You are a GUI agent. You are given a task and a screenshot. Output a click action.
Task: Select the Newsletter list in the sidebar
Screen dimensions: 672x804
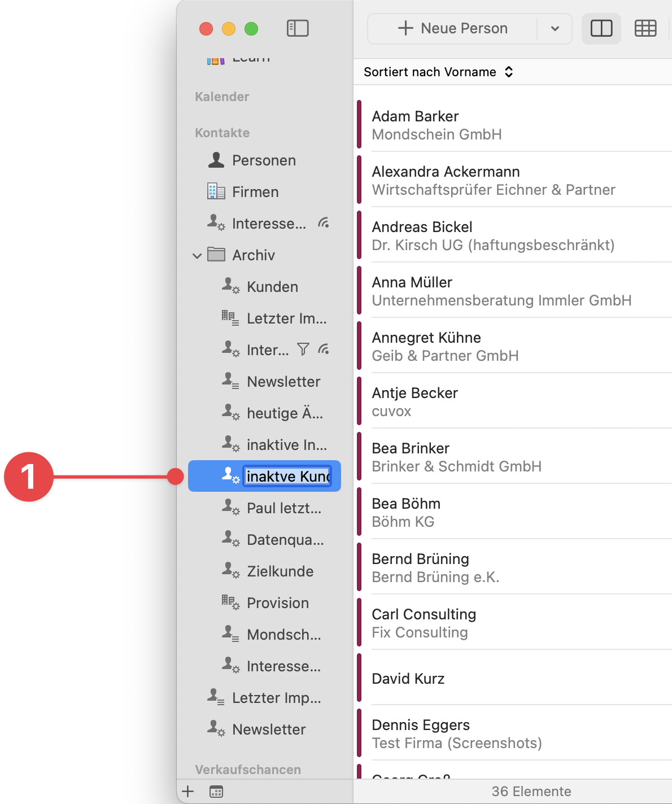click(x=283, y=381)
